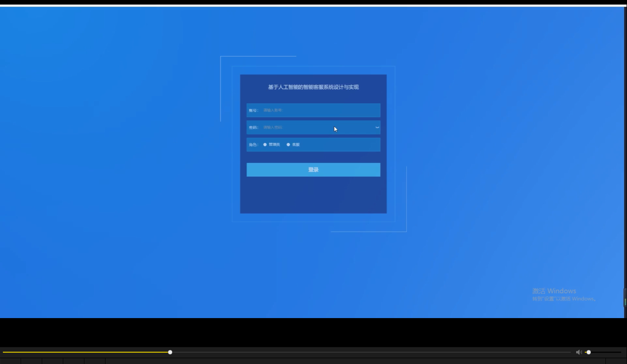This screenshot has height=364, width=627.
Task: Mute the video using the speaker icon
Action: (578, 352)
